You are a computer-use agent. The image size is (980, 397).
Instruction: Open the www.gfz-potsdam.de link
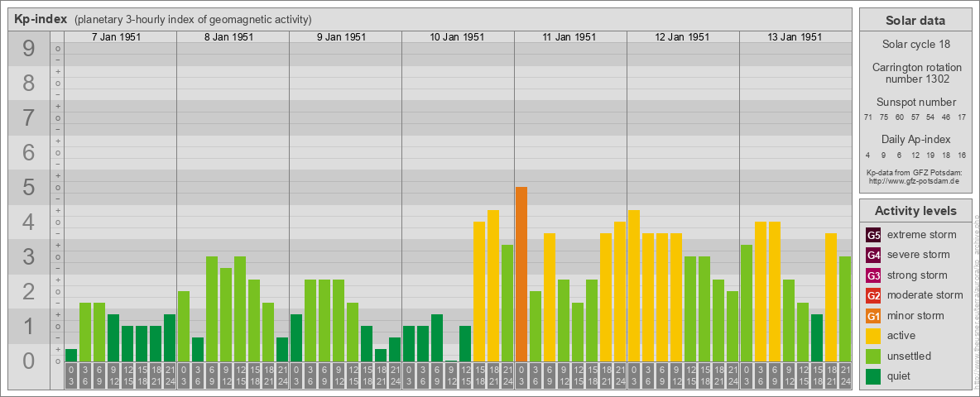point(915,180)
